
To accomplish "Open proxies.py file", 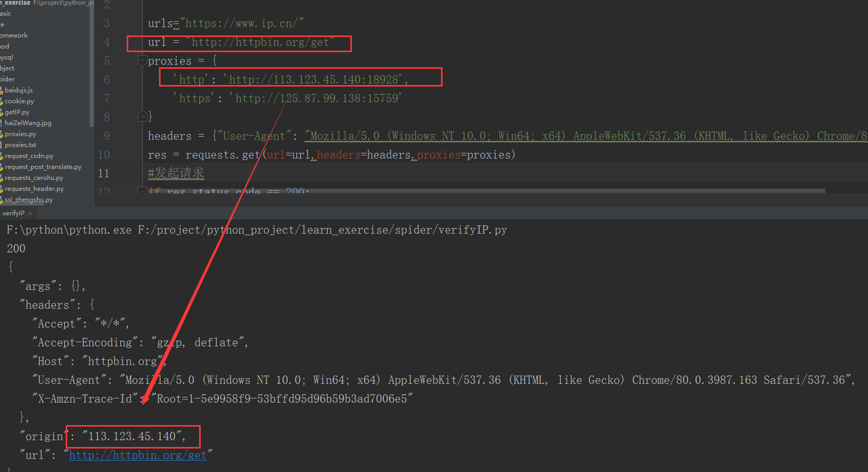I will point(20,134).
